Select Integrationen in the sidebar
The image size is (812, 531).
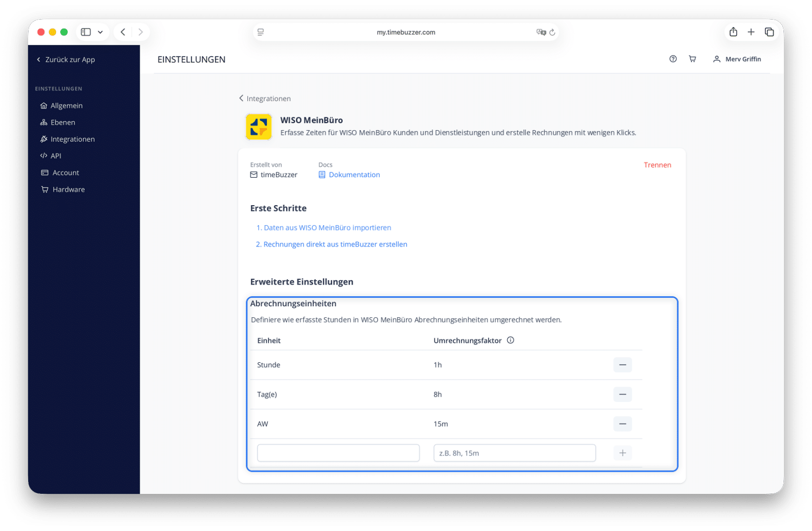68,140
